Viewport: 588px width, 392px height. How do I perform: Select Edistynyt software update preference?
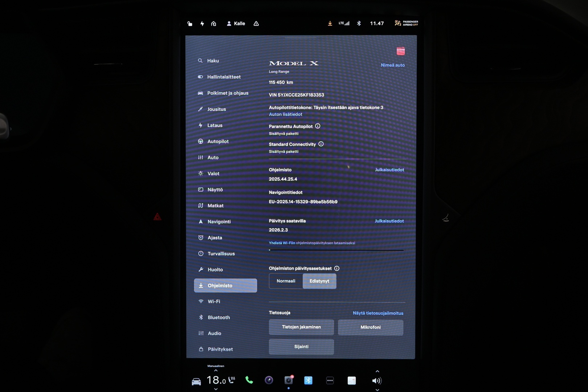(x=319, y=281)
